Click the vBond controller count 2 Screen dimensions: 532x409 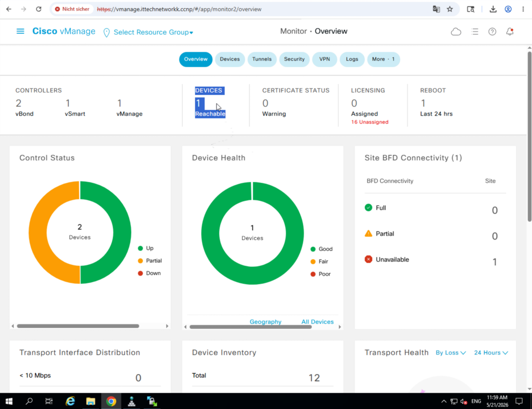point(19,103)
